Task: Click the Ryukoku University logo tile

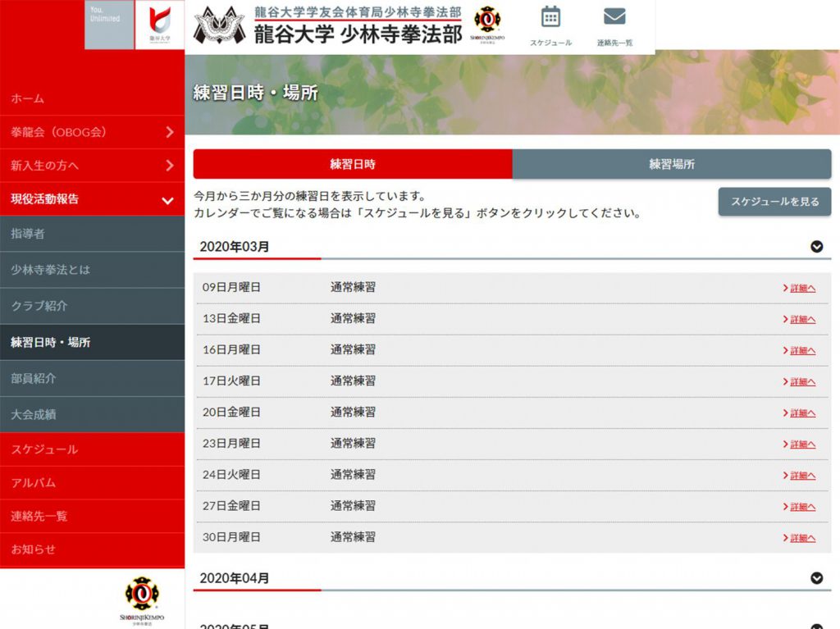Action: click(160, 25)
